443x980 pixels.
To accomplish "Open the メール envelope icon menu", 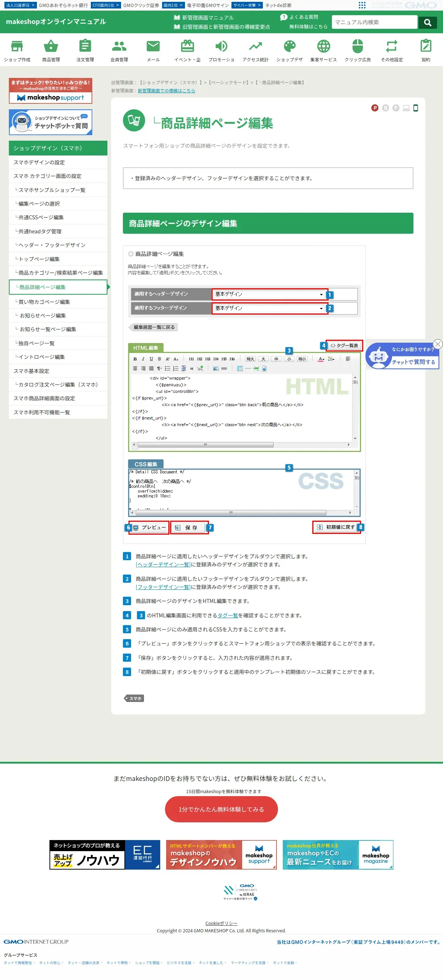I will pos(153,50).
